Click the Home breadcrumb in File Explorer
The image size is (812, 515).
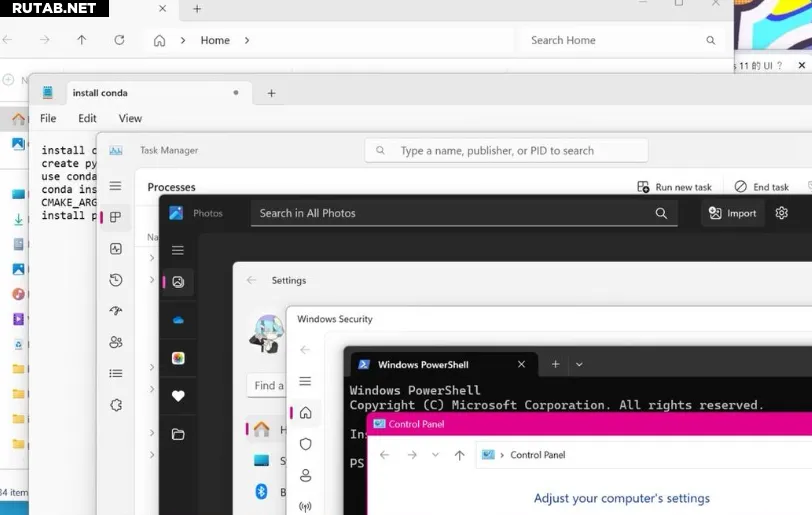point(215,40)
